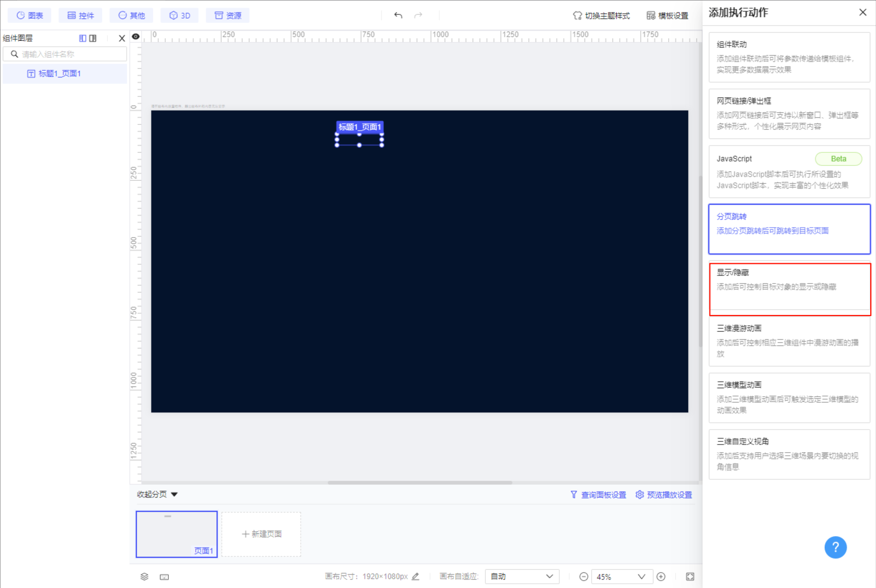Viewport: 876px width, 588px height.
Task: Open the 资源 resources menu
Action: [227, 15]
